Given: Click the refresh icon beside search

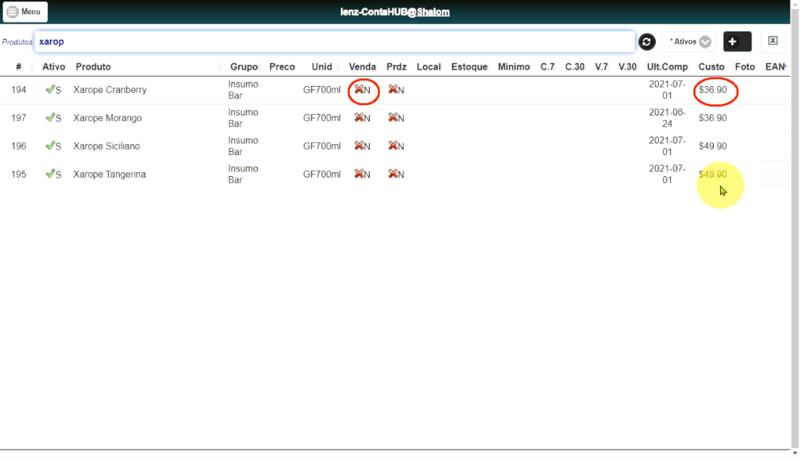Looking at the screenshot, I should [x=647, y=42].
